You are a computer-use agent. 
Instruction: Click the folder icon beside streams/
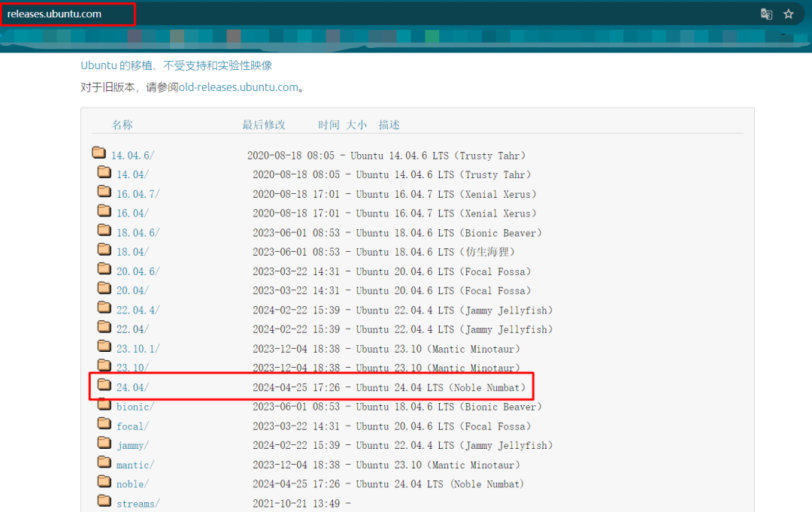coord(104,501)
